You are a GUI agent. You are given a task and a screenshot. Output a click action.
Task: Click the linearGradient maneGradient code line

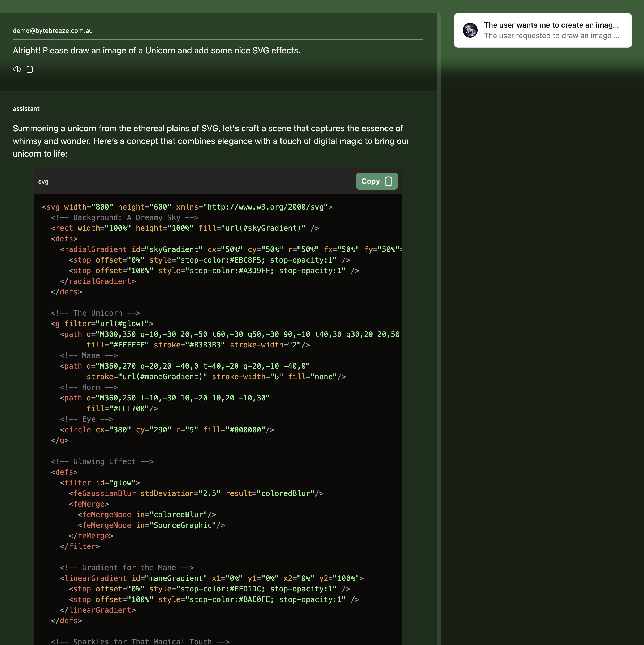211,578
